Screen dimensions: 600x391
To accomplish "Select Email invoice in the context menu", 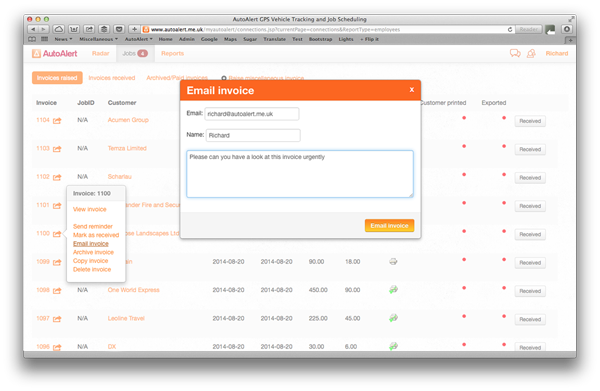I will click(91, 244).
